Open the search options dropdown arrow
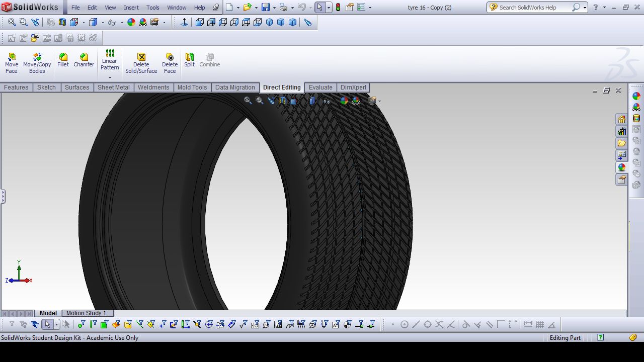 click(585, 8)
